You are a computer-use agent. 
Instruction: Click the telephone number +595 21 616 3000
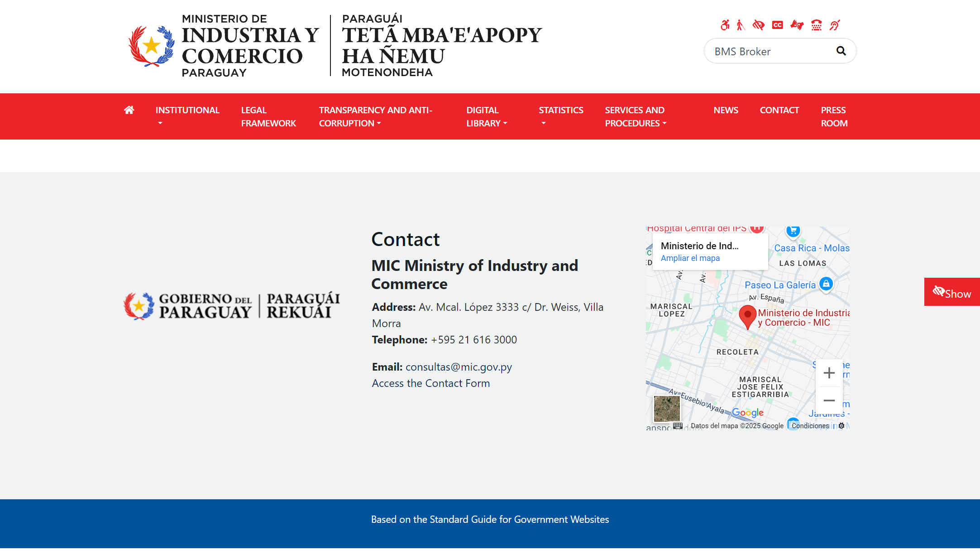(474, 340)
